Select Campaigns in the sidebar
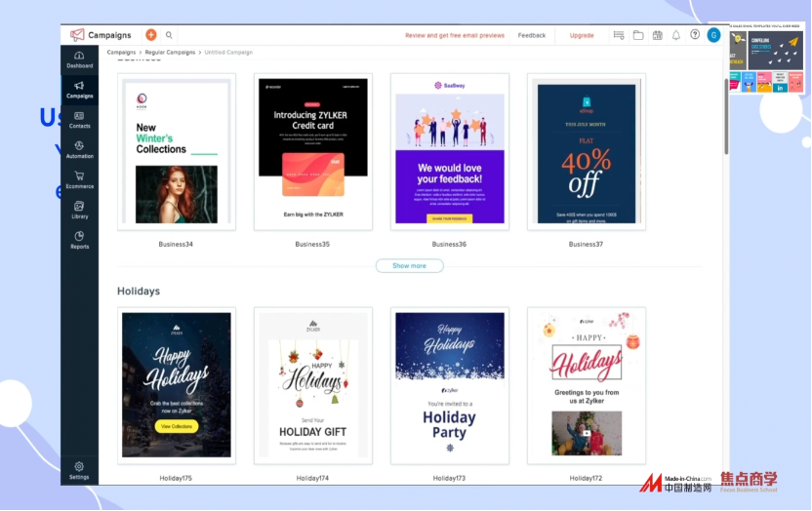Image resolution: width=812 pixels, height=511 pixels. tap(79, 90)
